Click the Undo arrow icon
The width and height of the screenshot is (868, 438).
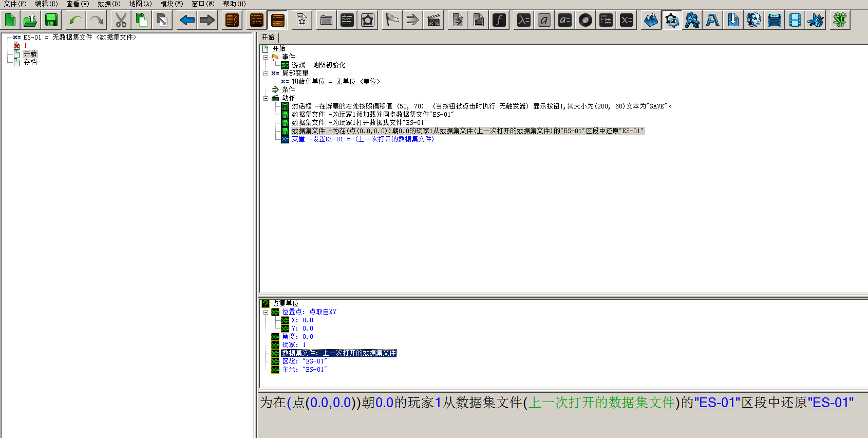pyautogui.click(x=76, y=20)
